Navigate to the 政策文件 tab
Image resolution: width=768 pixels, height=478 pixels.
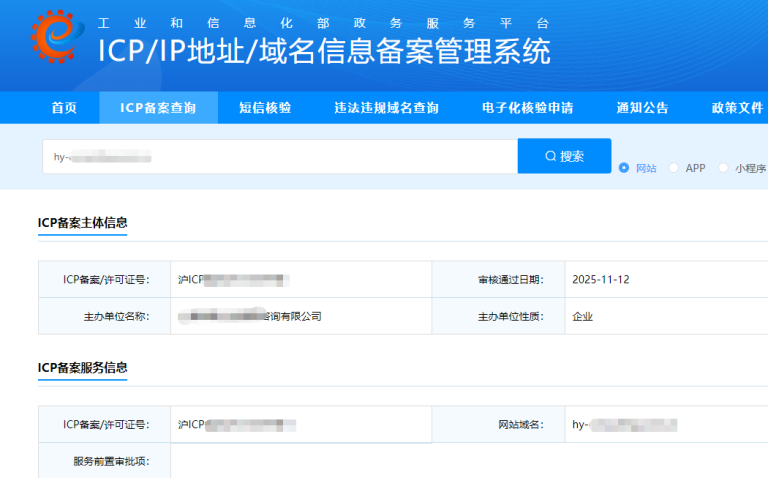click(x=737, y=108)
